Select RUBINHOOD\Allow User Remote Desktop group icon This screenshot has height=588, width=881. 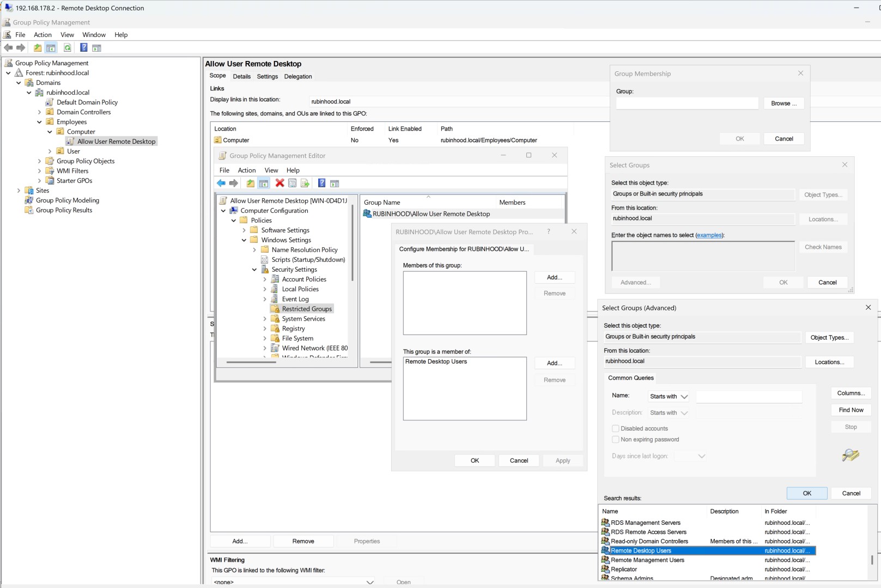(x=367, y=214)
